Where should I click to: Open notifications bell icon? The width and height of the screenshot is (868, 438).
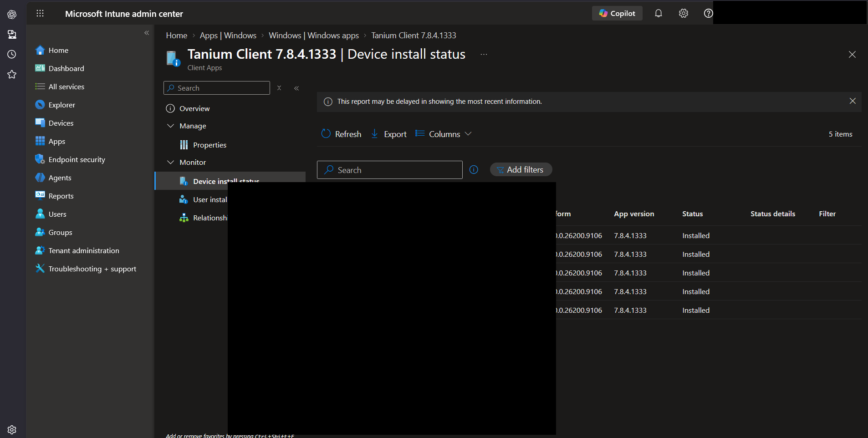[x=659, y=13]
